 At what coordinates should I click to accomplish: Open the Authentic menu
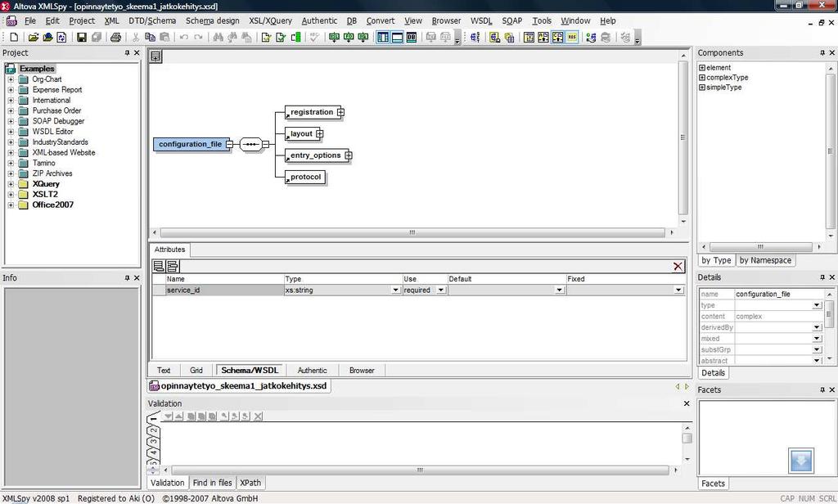coord(319,20)
